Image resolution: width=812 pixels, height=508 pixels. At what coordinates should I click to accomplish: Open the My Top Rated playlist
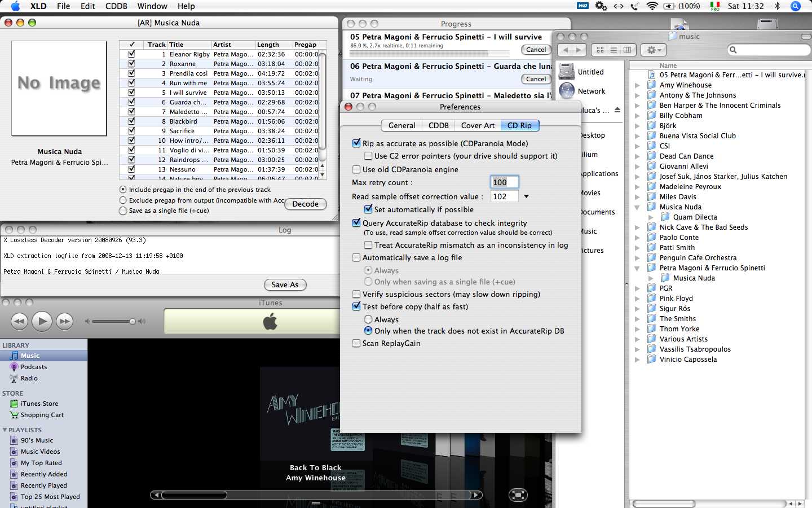41,463
